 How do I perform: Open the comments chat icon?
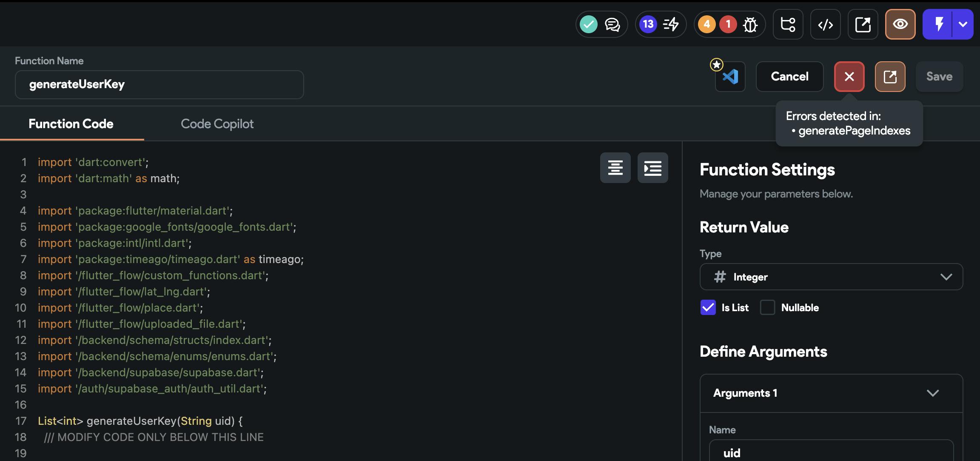[x=612, y=24]
